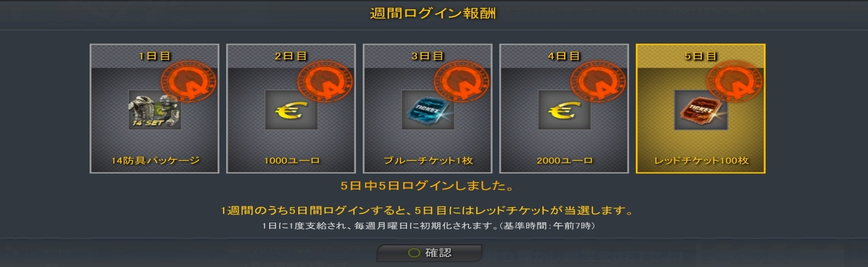Select the 2日目 header label
Image resolution: width=868 pixels, height=267 pixels.
(291, 56)
